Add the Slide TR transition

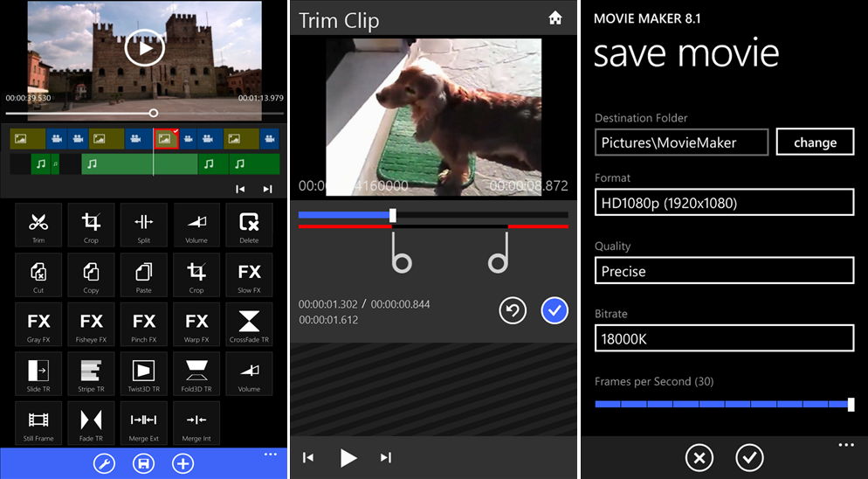pyautogui.click(x=38, y=373)
